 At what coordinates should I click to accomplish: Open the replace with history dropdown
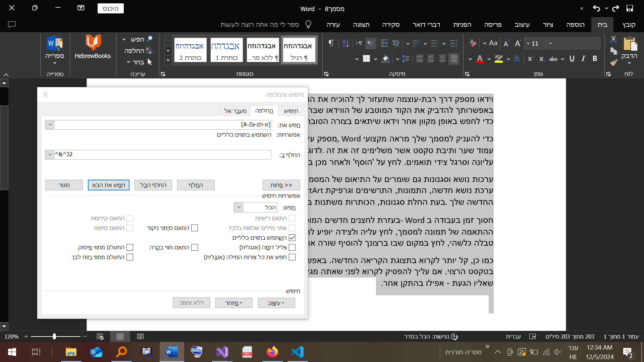tap(50, 155)
